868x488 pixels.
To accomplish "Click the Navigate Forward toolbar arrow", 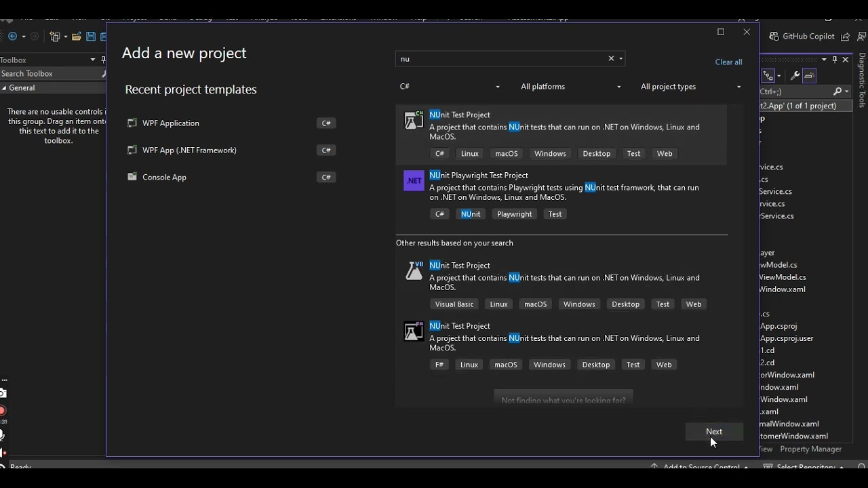I will pyautogui.click(x=35, y=37).
